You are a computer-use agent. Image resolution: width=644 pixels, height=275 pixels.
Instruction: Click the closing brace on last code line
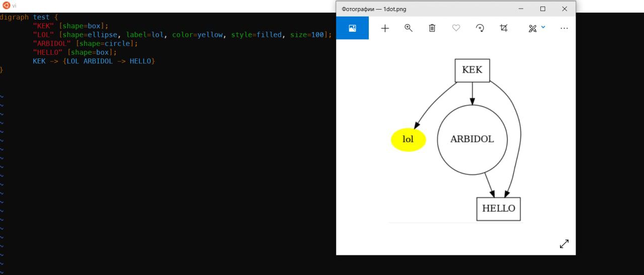tap(2, 70)
